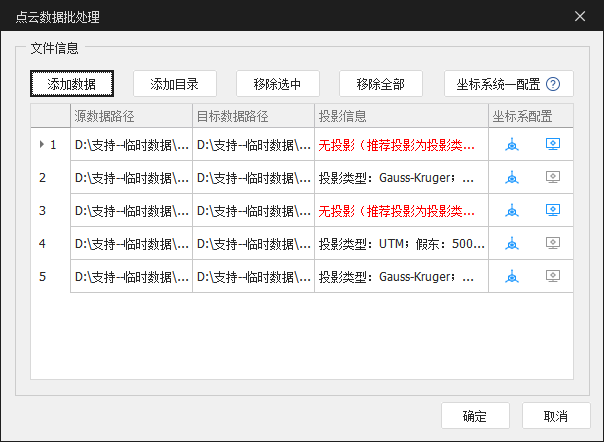Viewport: 604px width, 442px height.
Task: Open help icon beside 坐标系统一配置
Action: pos(552,84)
